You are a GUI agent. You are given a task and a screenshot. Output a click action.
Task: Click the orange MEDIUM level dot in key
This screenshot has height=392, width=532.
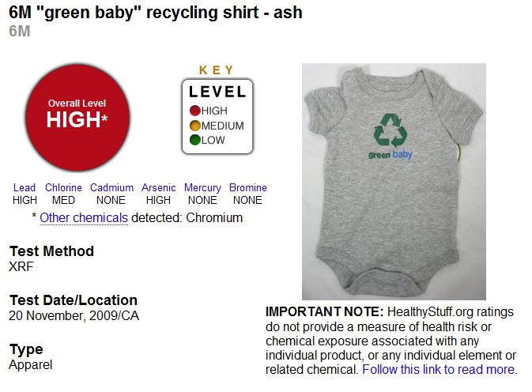(x=194, y=126)
